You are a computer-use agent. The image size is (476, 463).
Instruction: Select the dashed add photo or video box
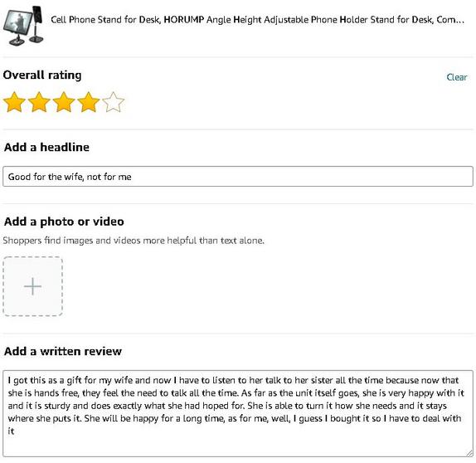(33, 286)
